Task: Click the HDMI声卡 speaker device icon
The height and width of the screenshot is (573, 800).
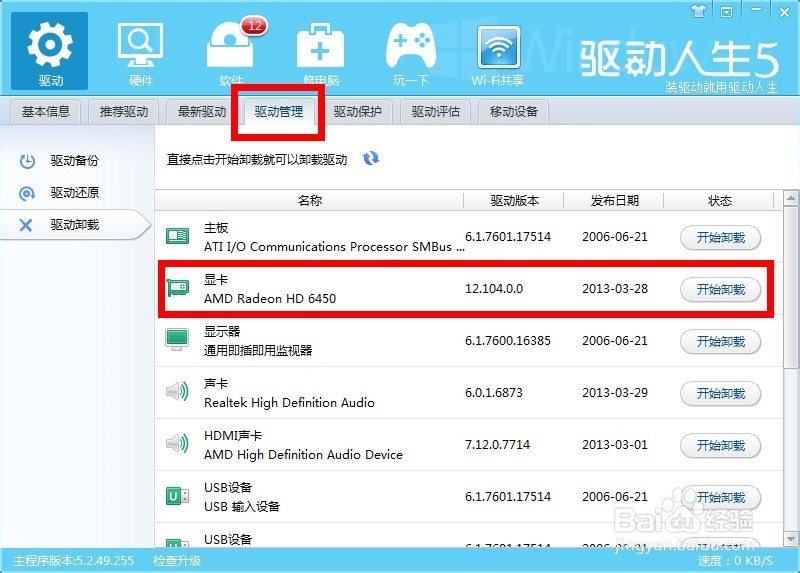Action: (177, 443)
